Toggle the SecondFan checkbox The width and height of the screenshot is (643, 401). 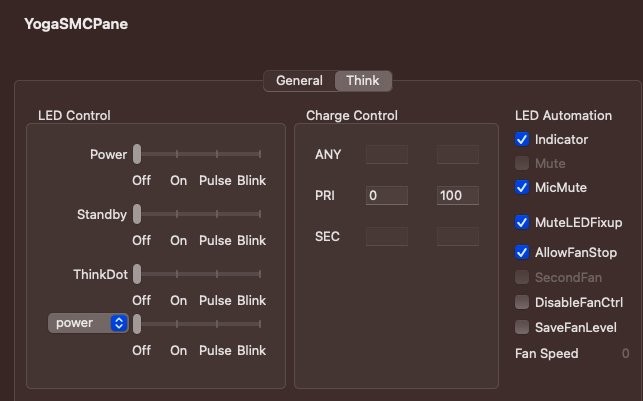pos(522,277)
